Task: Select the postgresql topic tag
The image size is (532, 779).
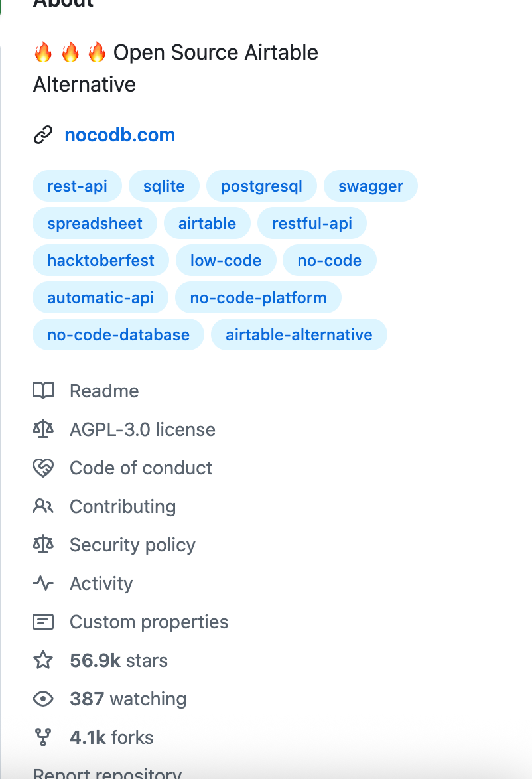Action: coord(261,186)
